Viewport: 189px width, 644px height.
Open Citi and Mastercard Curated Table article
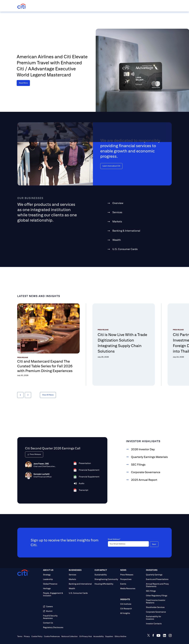(x=45, y=366)
